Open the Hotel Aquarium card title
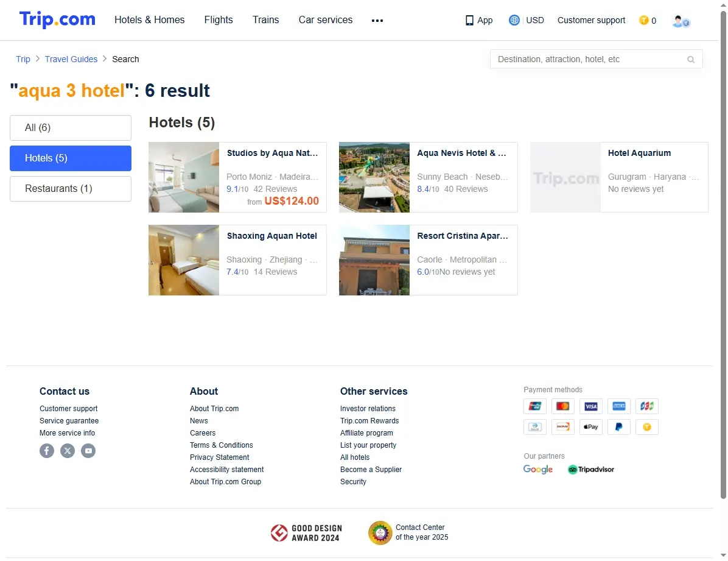This screenshot has width=728, height=561. 639,153
